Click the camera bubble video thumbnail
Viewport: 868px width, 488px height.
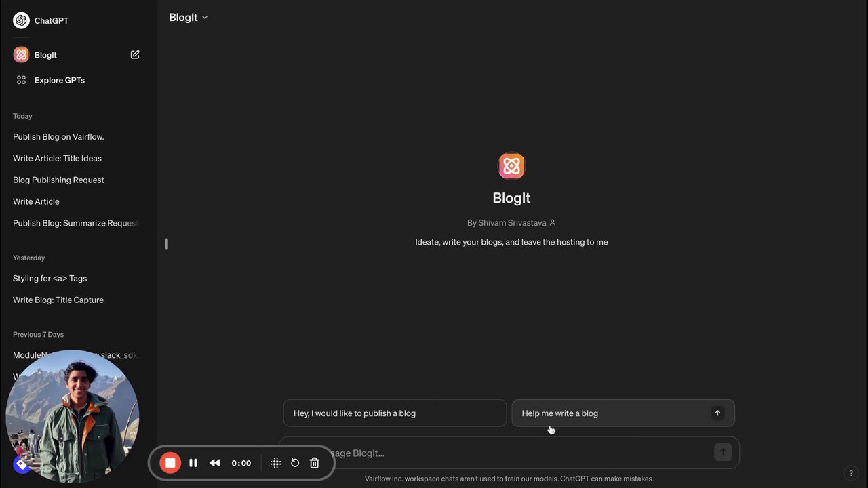pos(73,416)
